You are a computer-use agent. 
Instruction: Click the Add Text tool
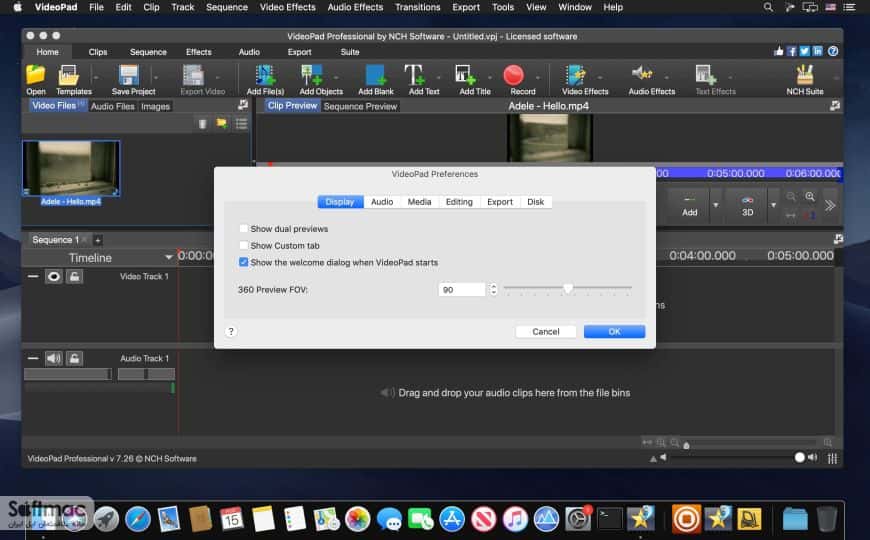pos(424,80)
